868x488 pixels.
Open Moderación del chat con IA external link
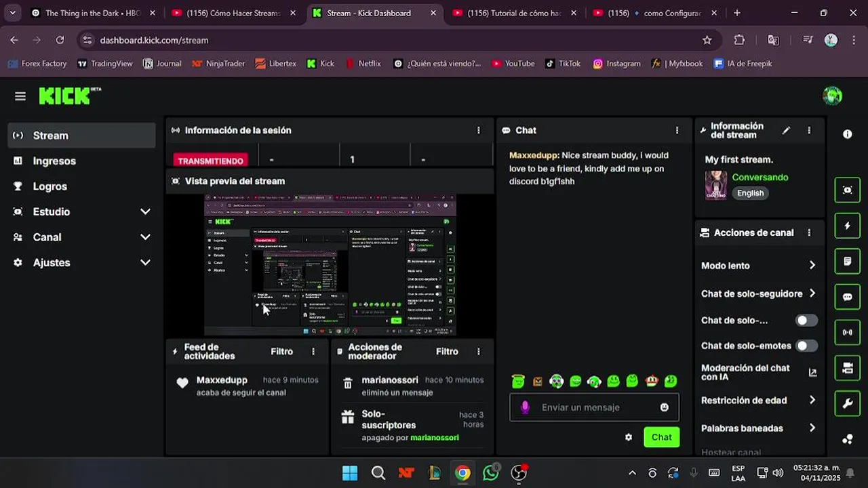(x=812, y=372)
